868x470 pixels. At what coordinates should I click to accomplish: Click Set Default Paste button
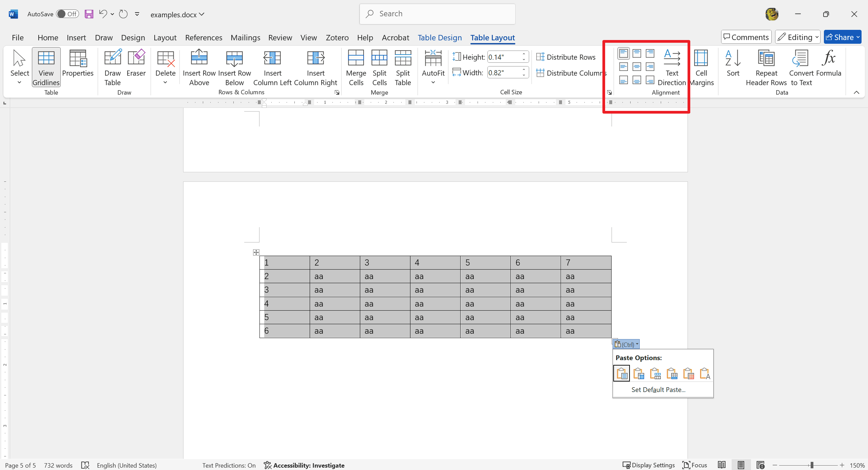(x=658, y=389)
